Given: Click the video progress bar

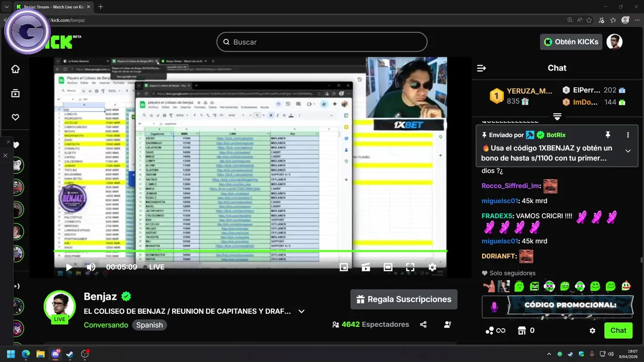Looking at the screenshot, I should 251,251.
